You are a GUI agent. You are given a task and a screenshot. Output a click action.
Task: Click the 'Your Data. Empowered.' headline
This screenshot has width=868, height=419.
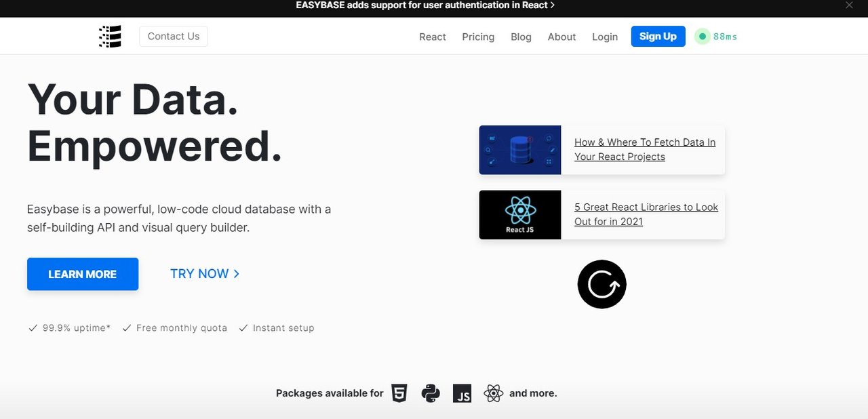155,123
